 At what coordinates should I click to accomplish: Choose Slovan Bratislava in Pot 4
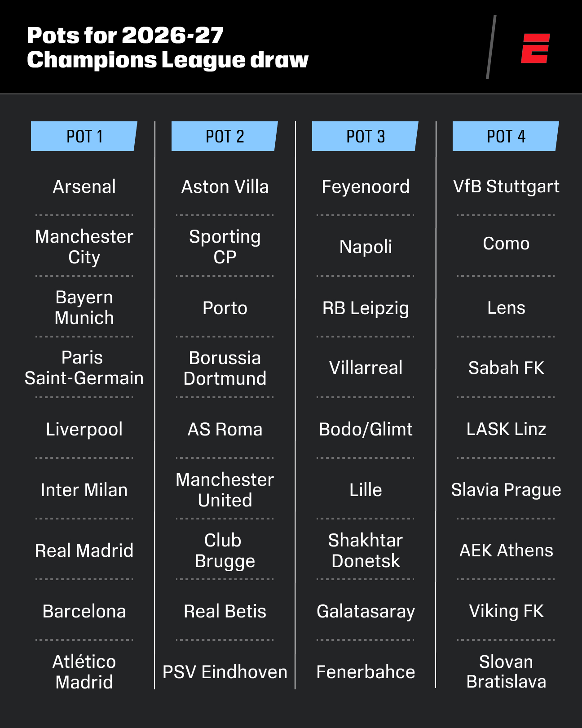pyautogui.click(x=506, y=671)
